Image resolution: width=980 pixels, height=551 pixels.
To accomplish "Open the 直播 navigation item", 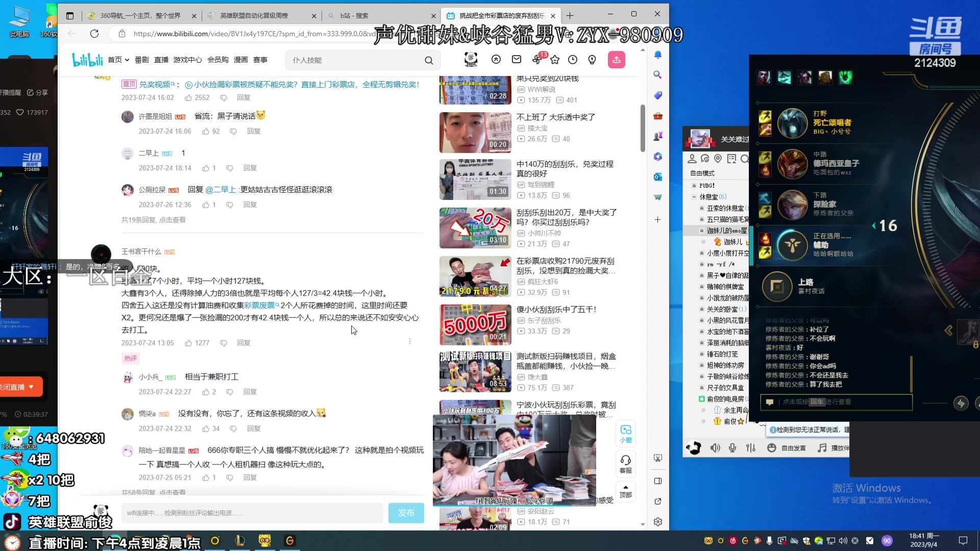I will pyautogui.click(x=161, y=60).
